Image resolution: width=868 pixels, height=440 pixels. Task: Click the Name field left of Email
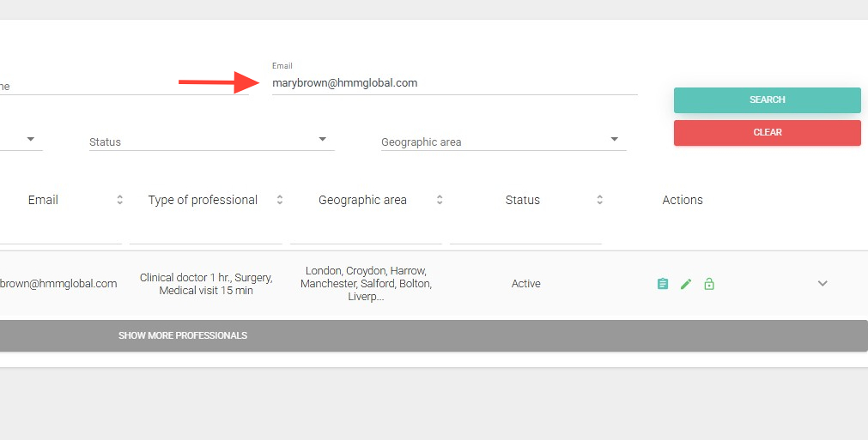pyautogui.click(x=120, y=86)
